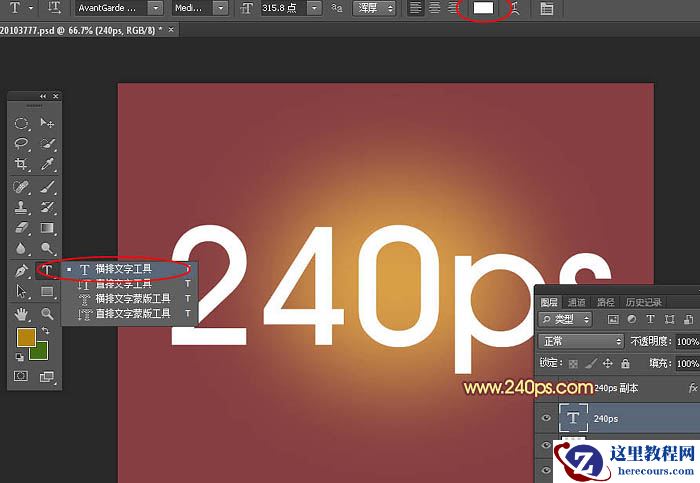Select the Quick Selection tool
Screen dimensions: 700x483
point(47,143)
